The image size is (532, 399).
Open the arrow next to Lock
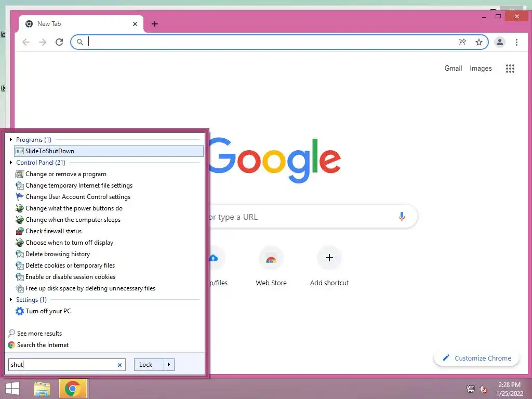click(x=169, y=365)
